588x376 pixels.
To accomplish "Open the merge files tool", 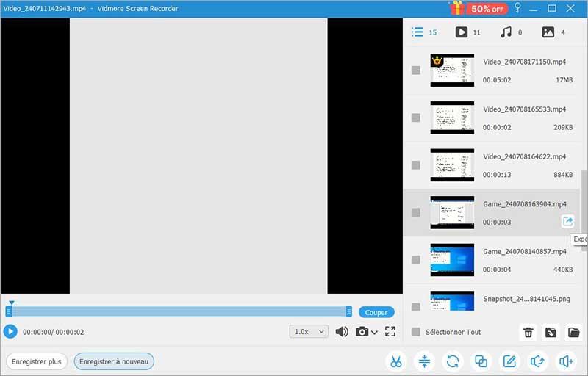I will click(481, 361).
